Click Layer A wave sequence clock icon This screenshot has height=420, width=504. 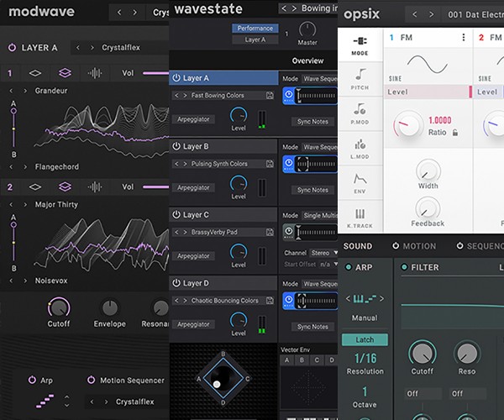289,94
